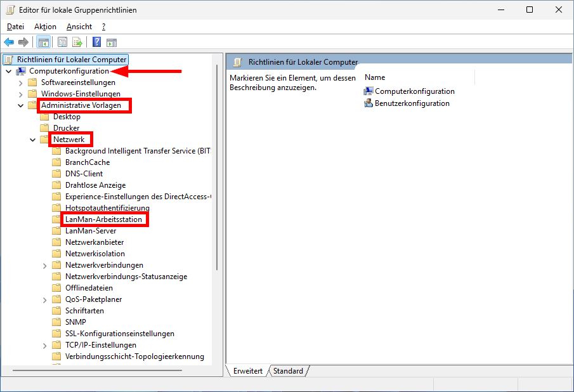574x392 pixels.
Task: Expand the QoS-Paketplaner folder
Action: click(x=44, y=299)
